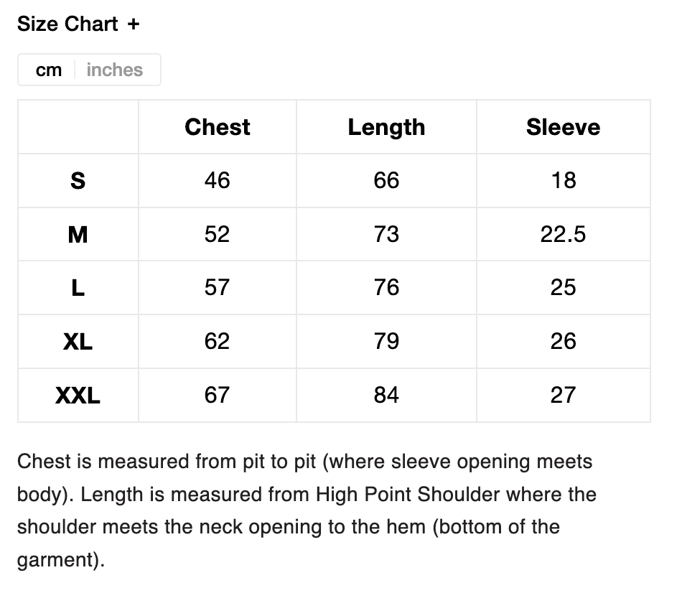Click the plus icon beside Size Chart
Image resolution: width=682 pixels, height=616 pixels.
tap(134, 24)
